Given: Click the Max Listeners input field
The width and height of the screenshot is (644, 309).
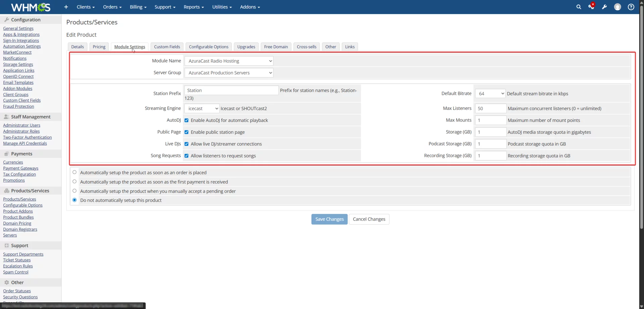Looking at the screenshot, I should [490, 108].
